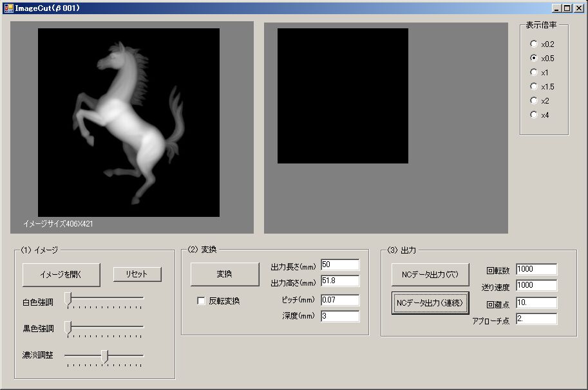Click the イメージを開く button
Screen dimensions: 588x390
point(61,275)
